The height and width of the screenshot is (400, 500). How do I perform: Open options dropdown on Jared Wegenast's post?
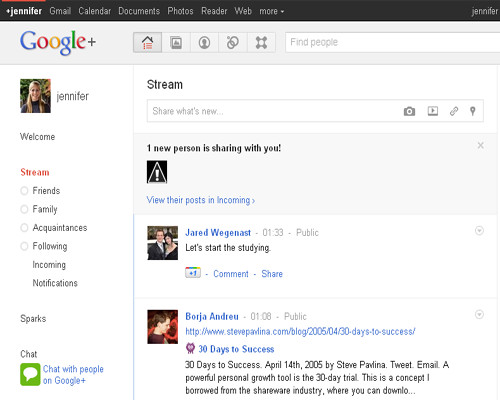[x=479, y=231]
